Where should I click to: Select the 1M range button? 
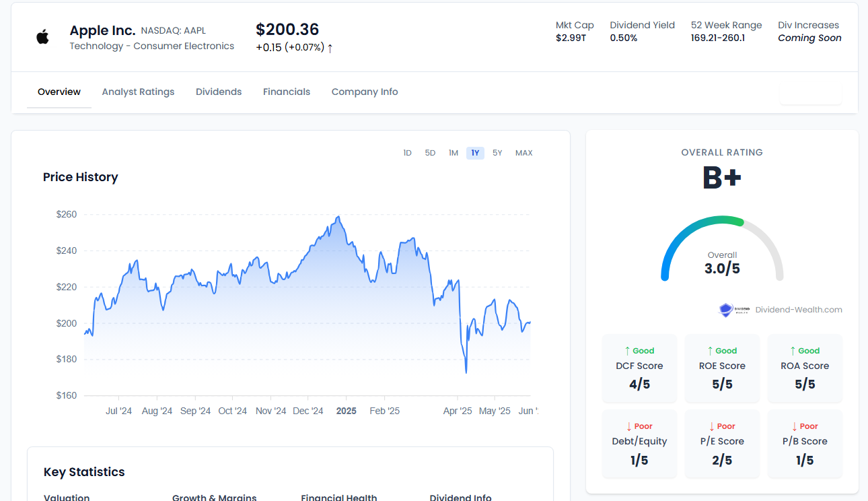click(x=453, y=153)
